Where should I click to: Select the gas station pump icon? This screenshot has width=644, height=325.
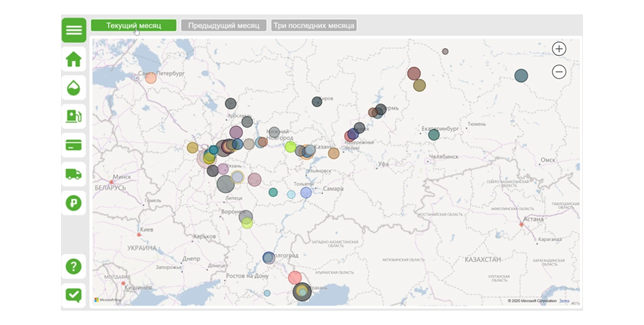click(x=74, y=117)
